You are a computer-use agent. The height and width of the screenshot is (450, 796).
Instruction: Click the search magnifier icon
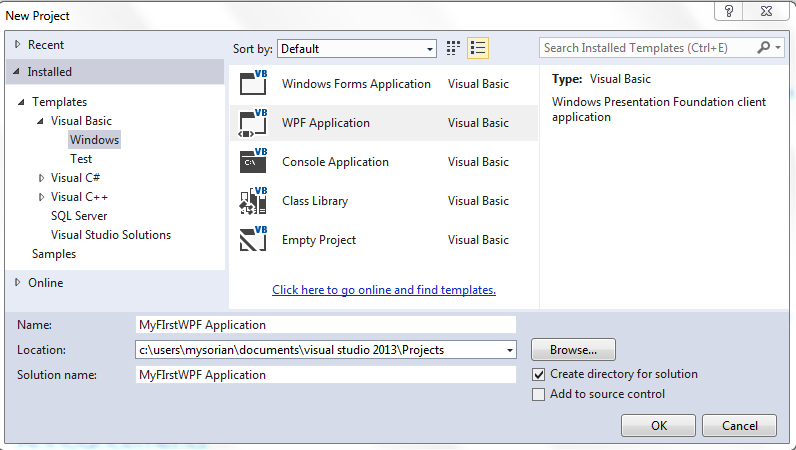[x=763, y=48]
